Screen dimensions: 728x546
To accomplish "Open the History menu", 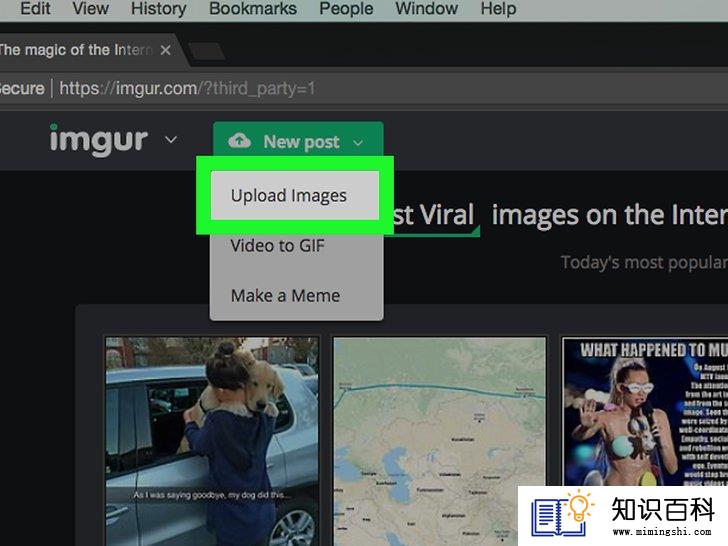I will 158,8.
